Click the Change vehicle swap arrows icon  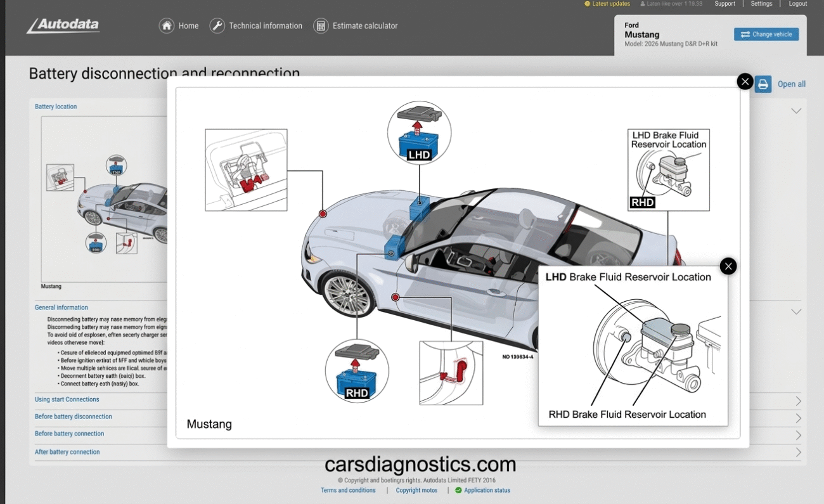click(745, 34)
